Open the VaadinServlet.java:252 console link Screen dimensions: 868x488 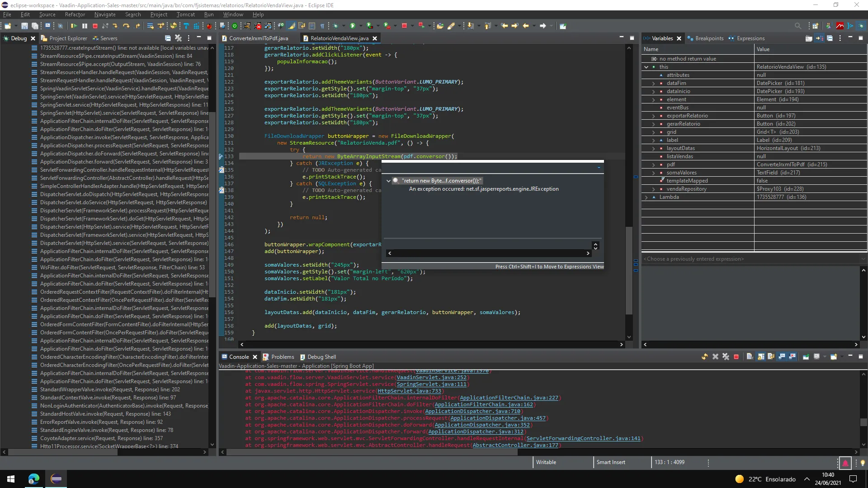431,377
